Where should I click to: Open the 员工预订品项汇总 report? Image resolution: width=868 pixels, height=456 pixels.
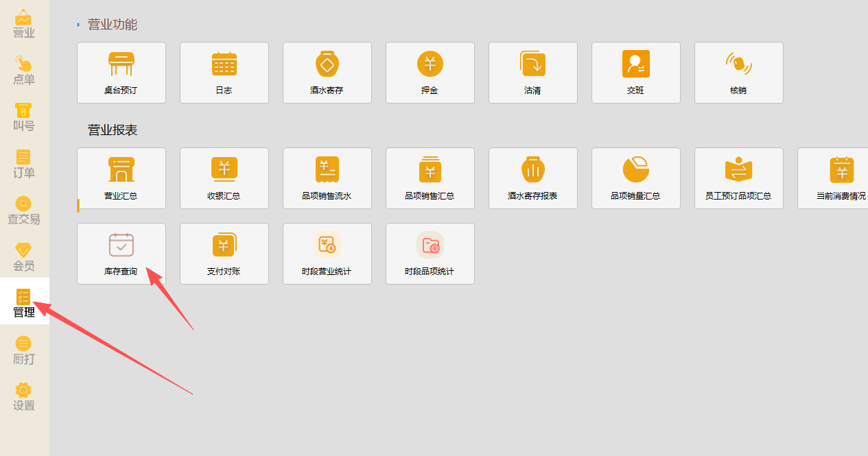coord(739,178)
